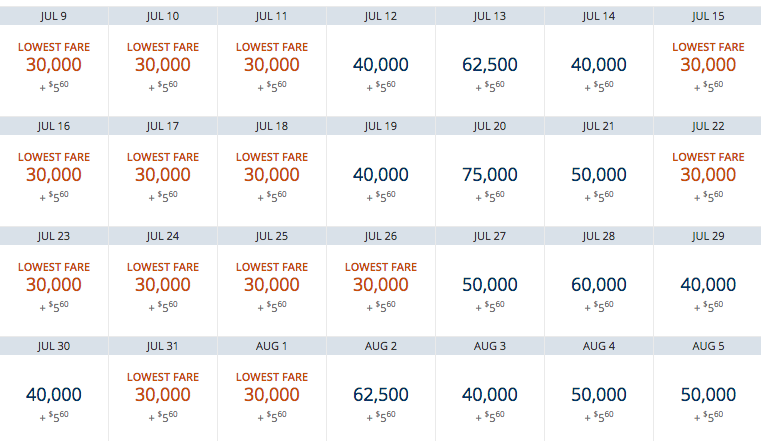Choose the Jul 10 fare of 30,000 miles
The width and height of the screenshot is (761, 441).
163,64
